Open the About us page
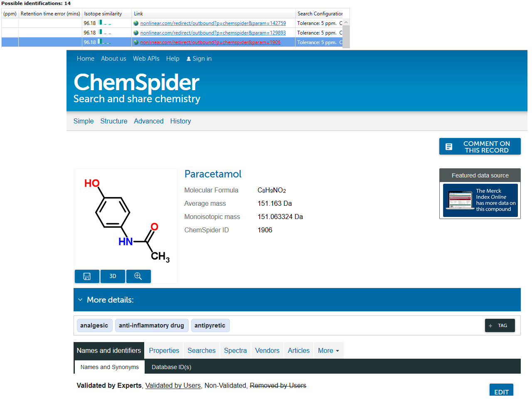 pyautogui.click(x=113, y=59)
